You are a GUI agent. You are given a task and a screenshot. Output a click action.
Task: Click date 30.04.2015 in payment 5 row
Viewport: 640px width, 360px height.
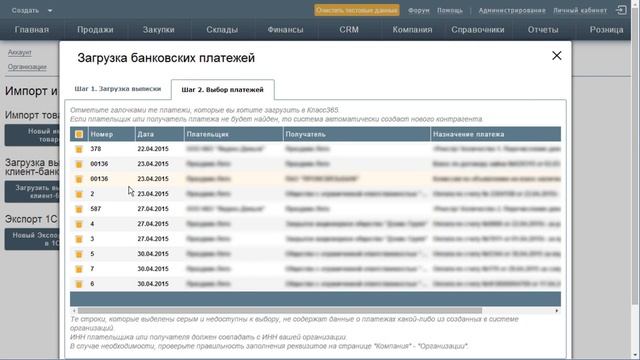click(x=153, y=254)
